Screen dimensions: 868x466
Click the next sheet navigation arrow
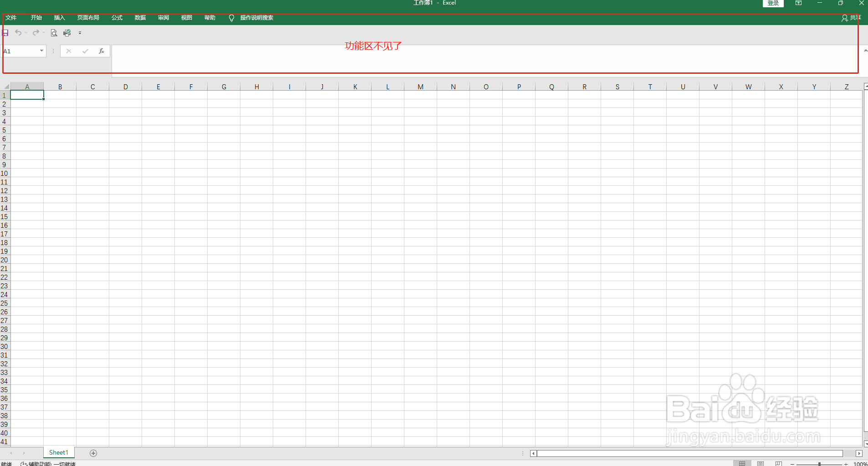24,453
